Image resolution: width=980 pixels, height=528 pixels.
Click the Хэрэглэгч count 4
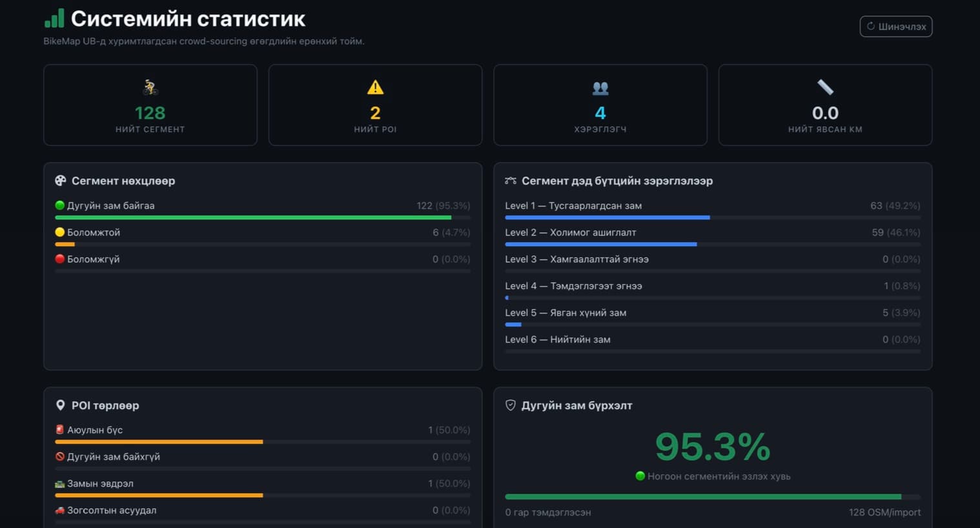pyautogui.click(x=600, y=113)
